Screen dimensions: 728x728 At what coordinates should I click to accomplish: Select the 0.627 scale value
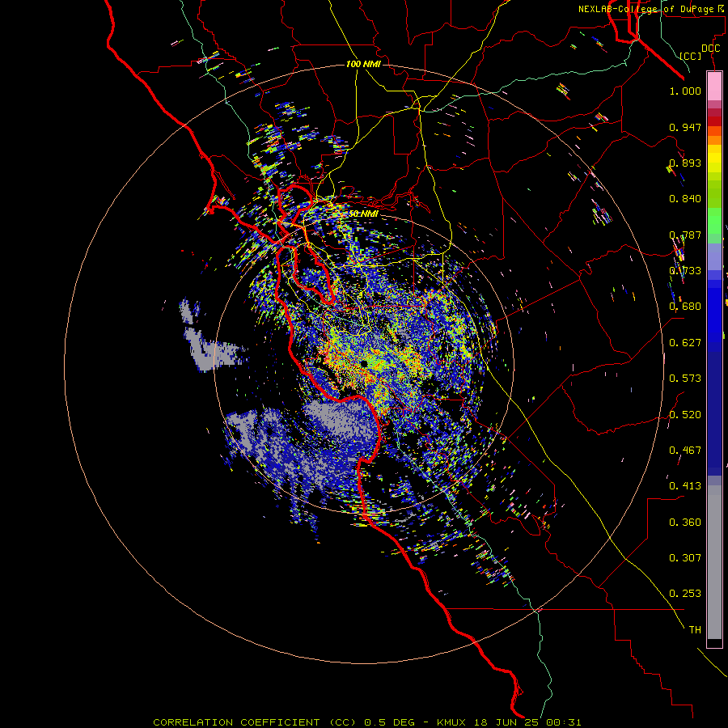[x=685, y=343]
